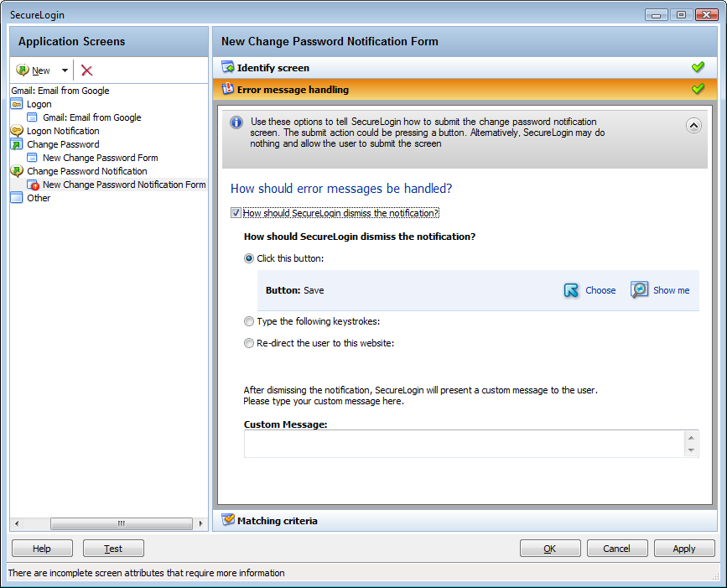Click the icon beside Gmail: Email from Google under Logon

[32, 117]
